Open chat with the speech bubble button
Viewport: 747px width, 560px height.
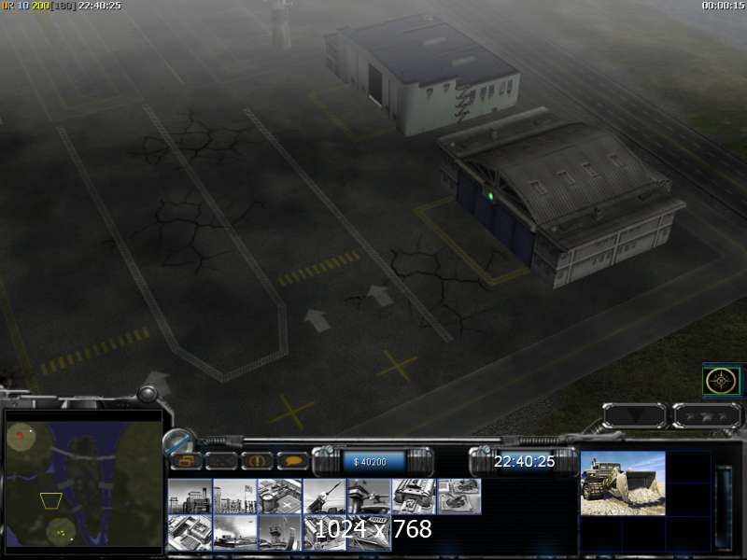[x=292, y=461]
